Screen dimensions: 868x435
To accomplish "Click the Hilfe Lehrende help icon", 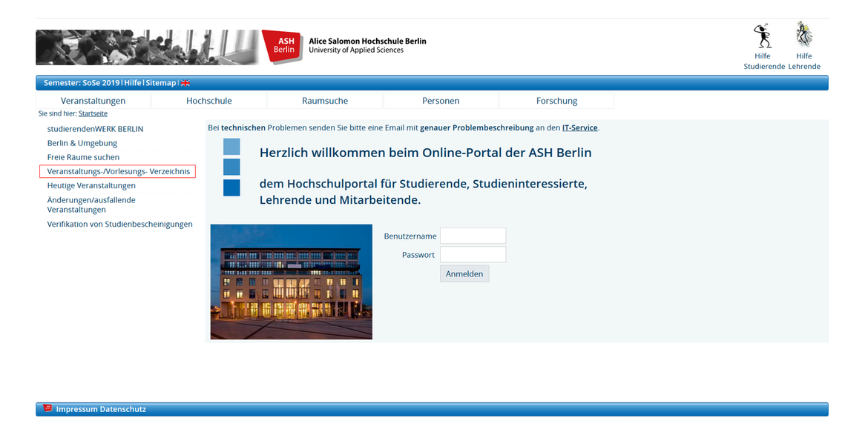I will 803,36.
